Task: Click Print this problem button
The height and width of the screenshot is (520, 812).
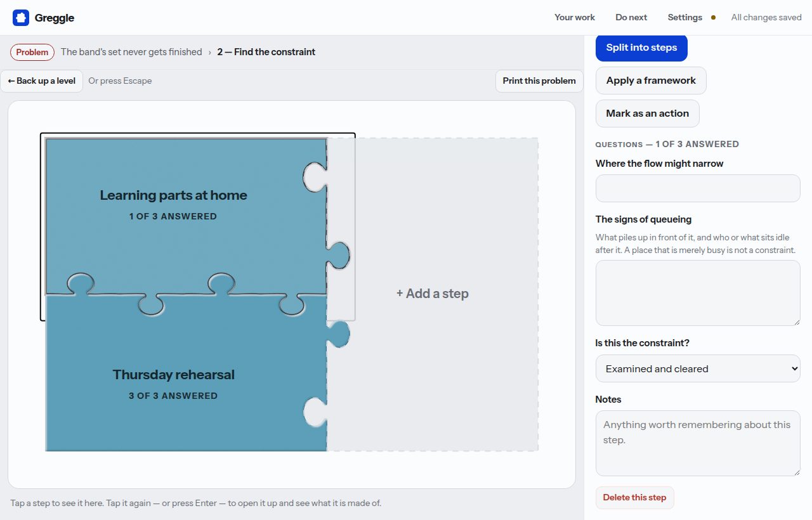Action: tap(539, 81)
